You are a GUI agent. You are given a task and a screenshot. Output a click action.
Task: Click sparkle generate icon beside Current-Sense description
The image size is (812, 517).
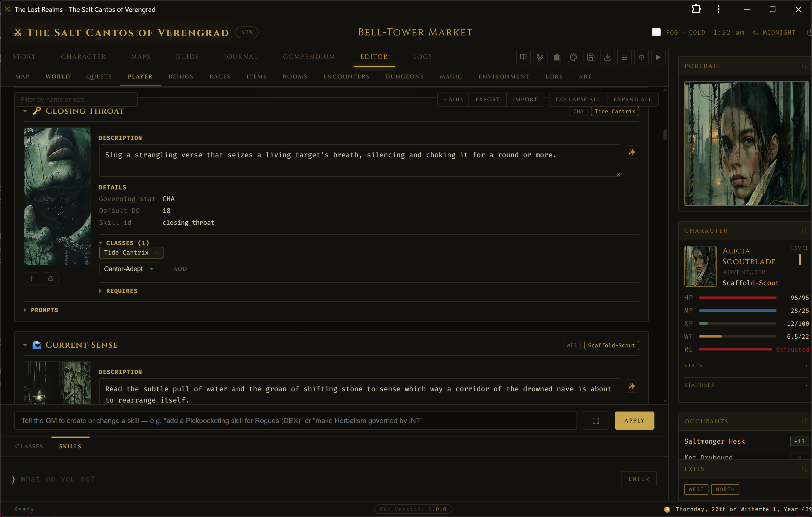click(632, 386)
